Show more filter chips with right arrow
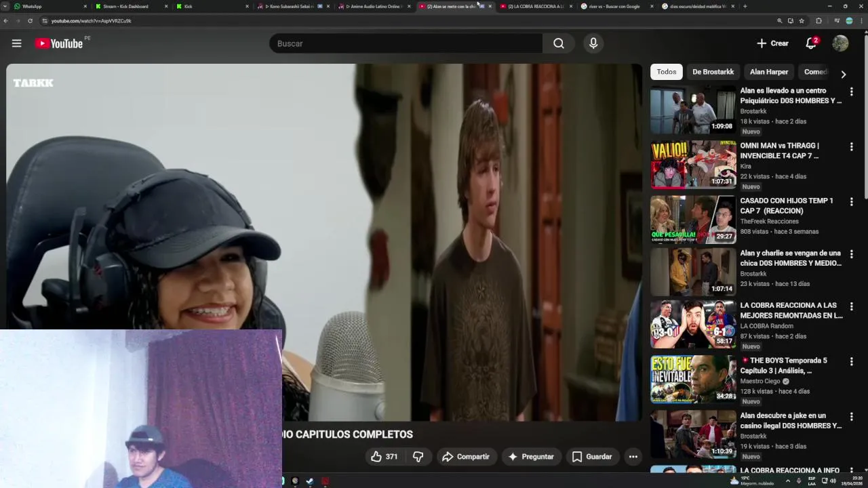The height and width of the screenshot is (488, 868). [843, 74]
